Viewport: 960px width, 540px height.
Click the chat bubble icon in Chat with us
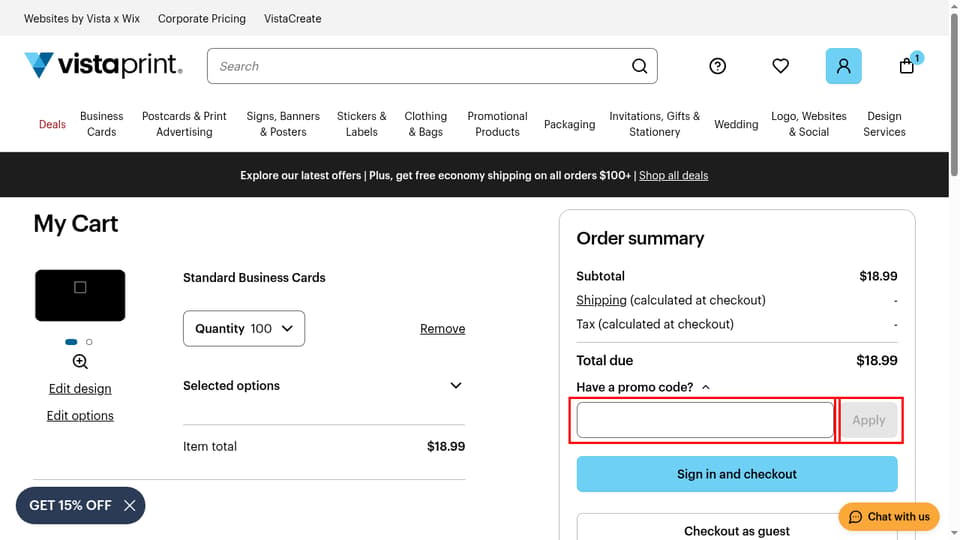coord(855,517)
